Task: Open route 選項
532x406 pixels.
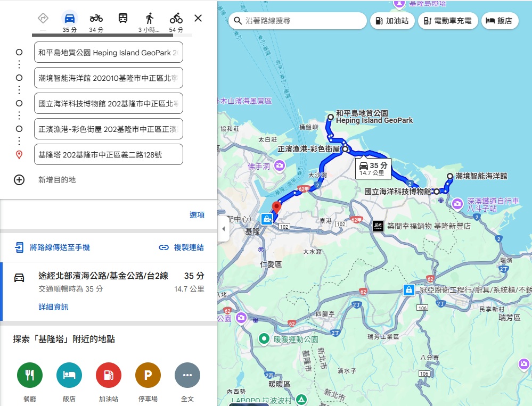Action: click(197, 215)
